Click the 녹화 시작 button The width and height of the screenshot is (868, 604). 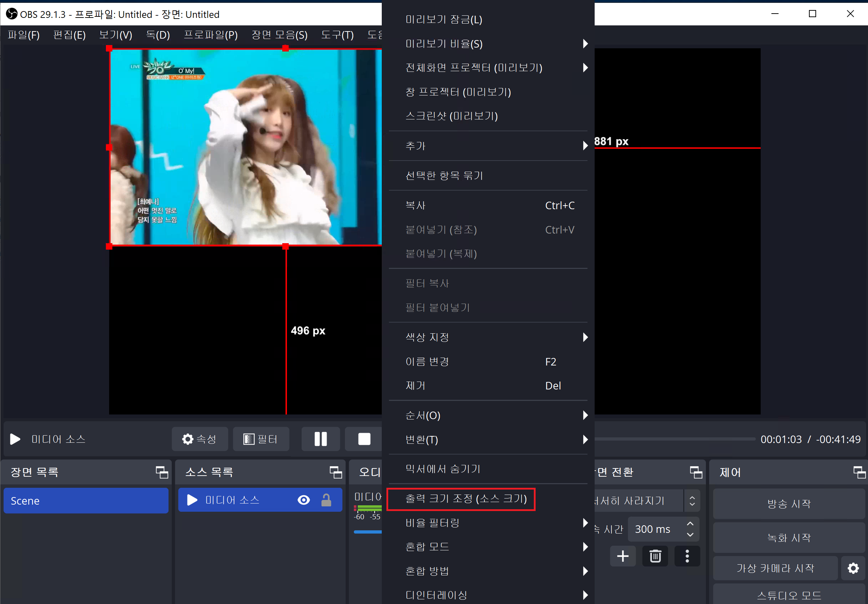[x=789, y=537]
